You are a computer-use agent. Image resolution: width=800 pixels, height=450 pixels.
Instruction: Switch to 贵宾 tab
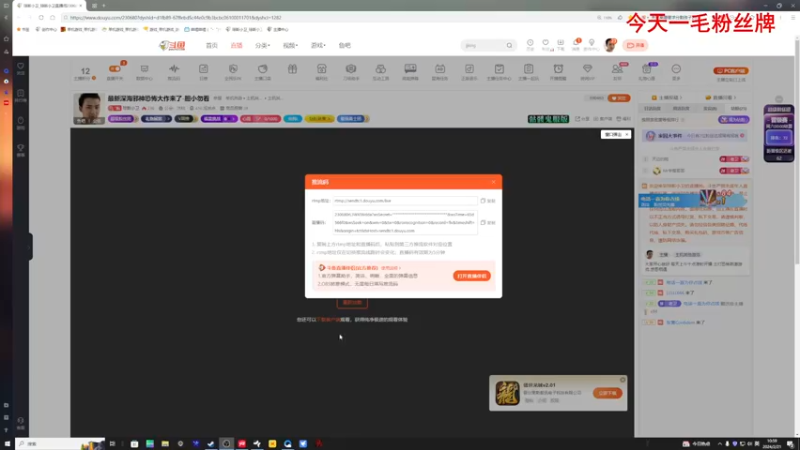tap(710, 109)
